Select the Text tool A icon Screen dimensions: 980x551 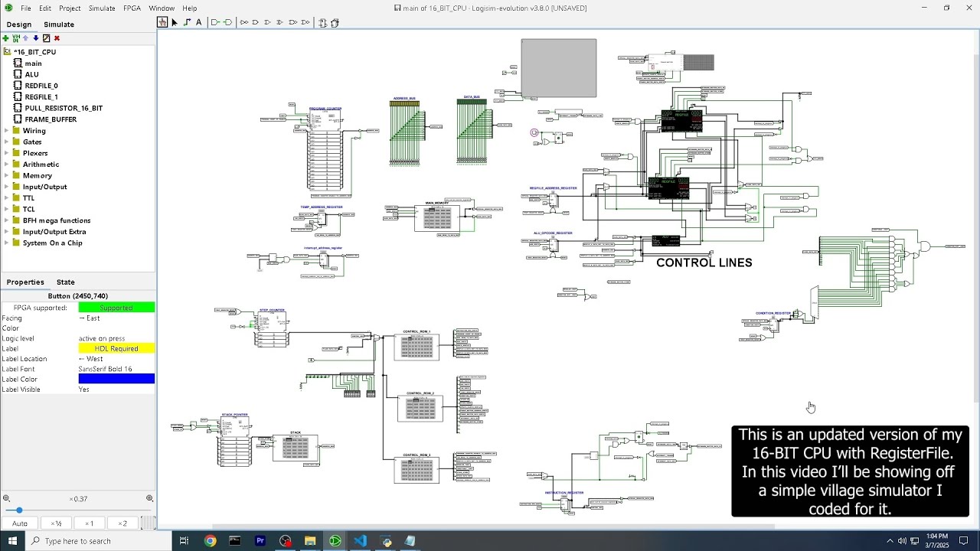[x=198, y=22]
